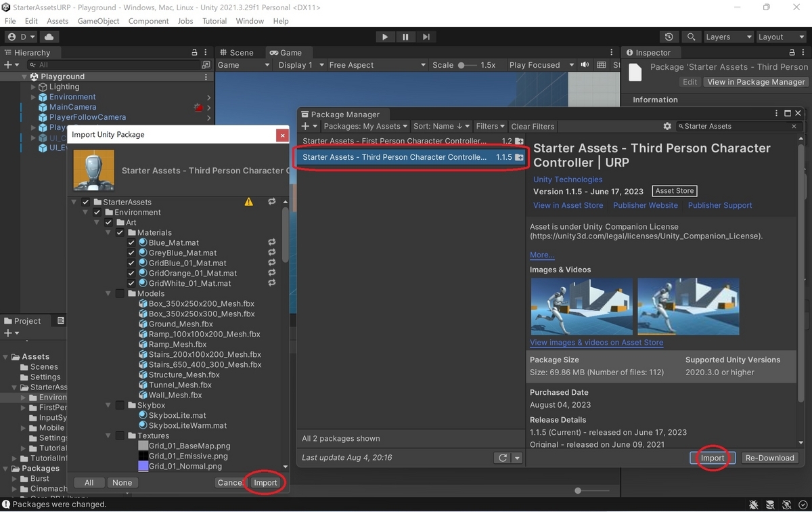Viewport: 812px width, 512px height.
Task: Uncheck the GridOrange_01_Mat.mat checkbox
Action: click(x=131, y=273)
